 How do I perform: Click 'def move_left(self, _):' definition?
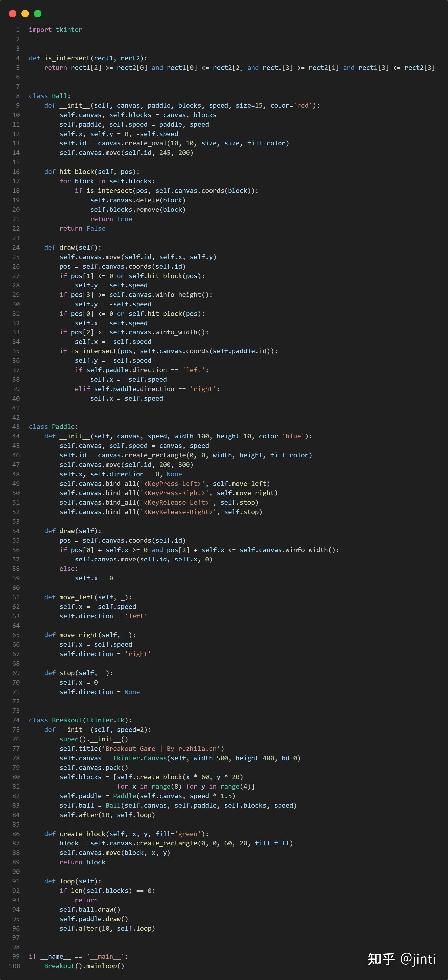88,597
